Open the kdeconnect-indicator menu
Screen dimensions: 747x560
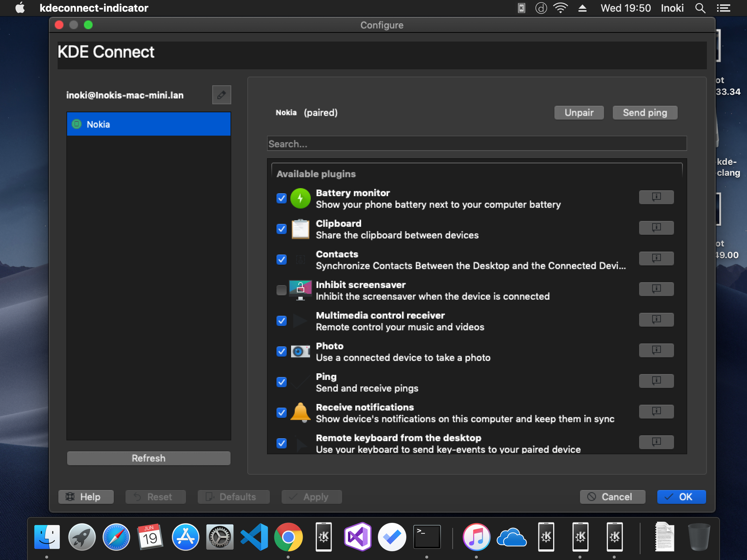click(x=94, y=8)
